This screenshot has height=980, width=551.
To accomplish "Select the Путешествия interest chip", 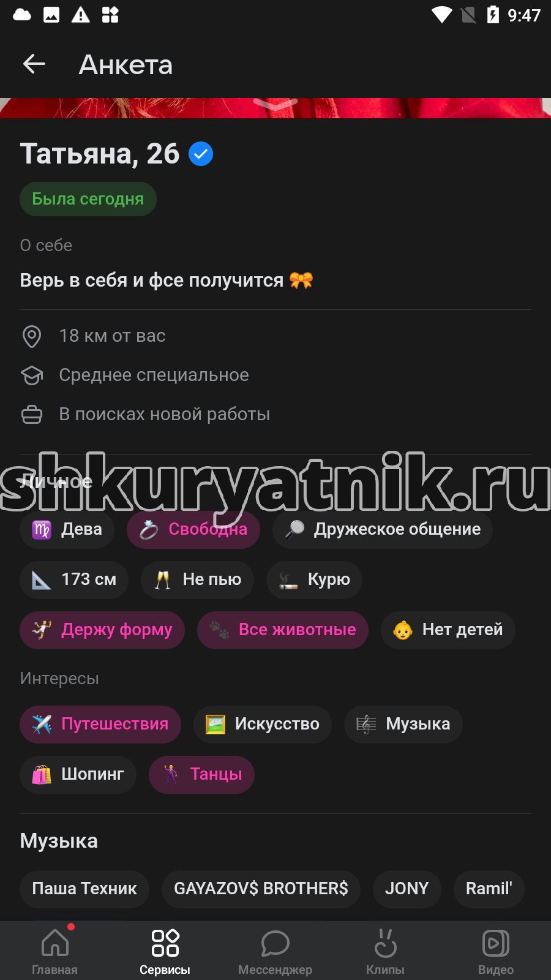I will click(x=100, y=725).
